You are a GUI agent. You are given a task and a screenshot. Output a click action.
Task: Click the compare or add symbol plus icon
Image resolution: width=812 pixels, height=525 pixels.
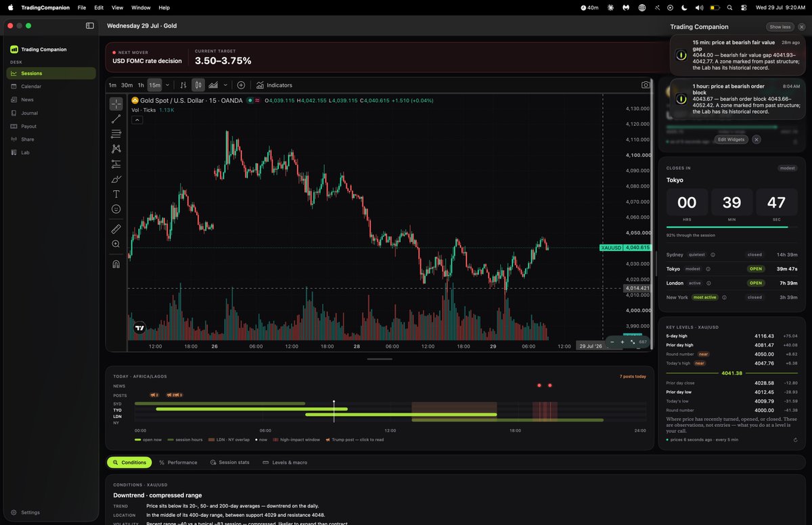coord(241,85)
